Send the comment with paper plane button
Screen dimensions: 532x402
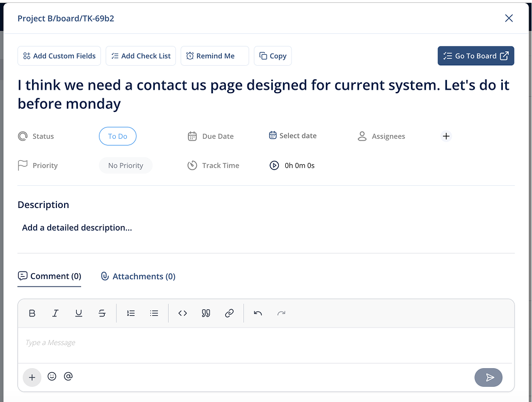click(x=488, y=377)
